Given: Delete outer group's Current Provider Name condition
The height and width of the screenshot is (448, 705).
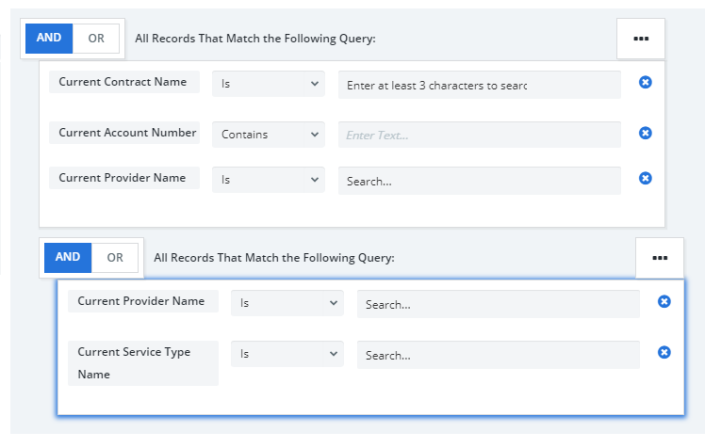Looking at the screenshot, I should [x=645, y=178].
